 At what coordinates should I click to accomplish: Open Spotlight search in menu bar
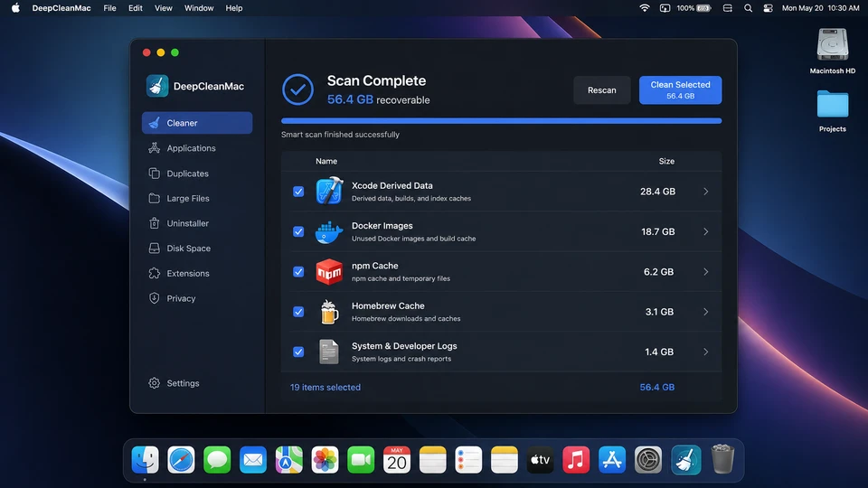coord(748,8)
